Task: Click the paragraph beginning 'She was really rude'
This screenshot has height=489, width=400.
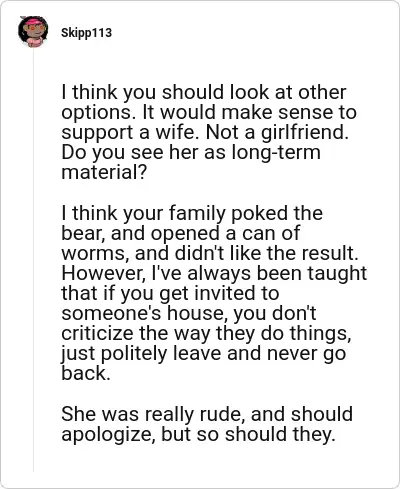Action: point(207,424)
